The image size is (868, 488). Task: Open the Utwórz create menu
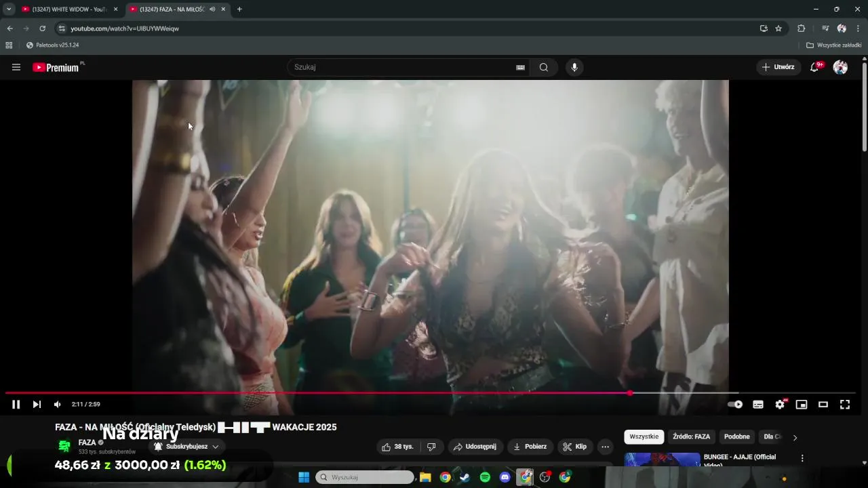coord(778,67)
